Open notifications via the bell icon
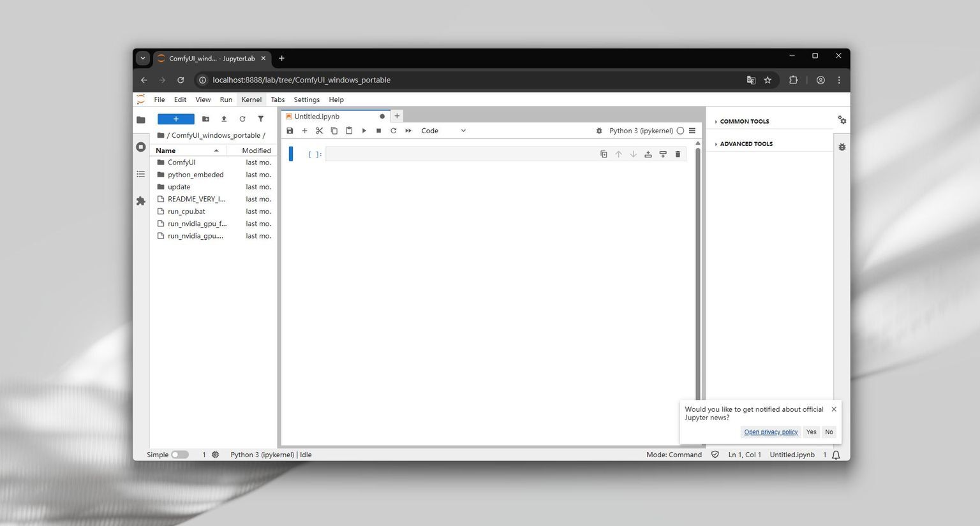The width and height of the screenshot is (980, 526). click(836, 455)
